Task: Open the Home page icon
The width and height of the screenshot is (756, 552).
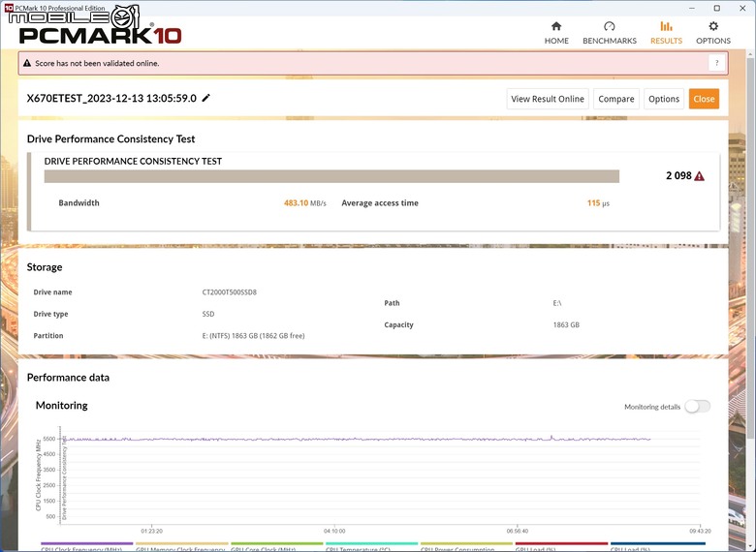Action: click(556, 26)
